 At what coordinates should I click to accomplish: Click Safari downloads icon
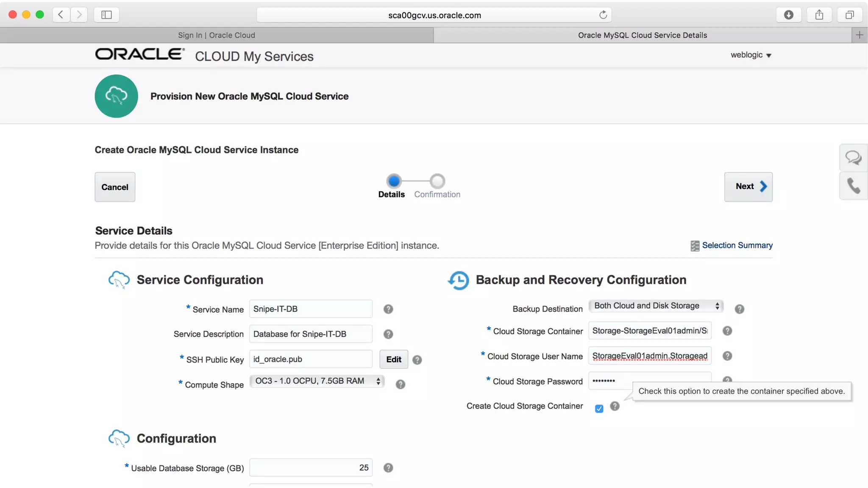[x=788, y=15]
